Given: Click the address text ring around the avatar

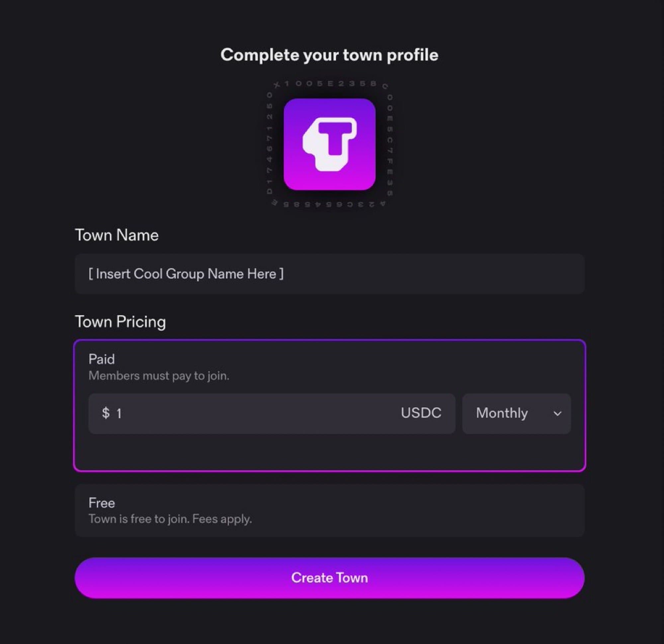Looking at the screenshot, I should tap(330, 83).
